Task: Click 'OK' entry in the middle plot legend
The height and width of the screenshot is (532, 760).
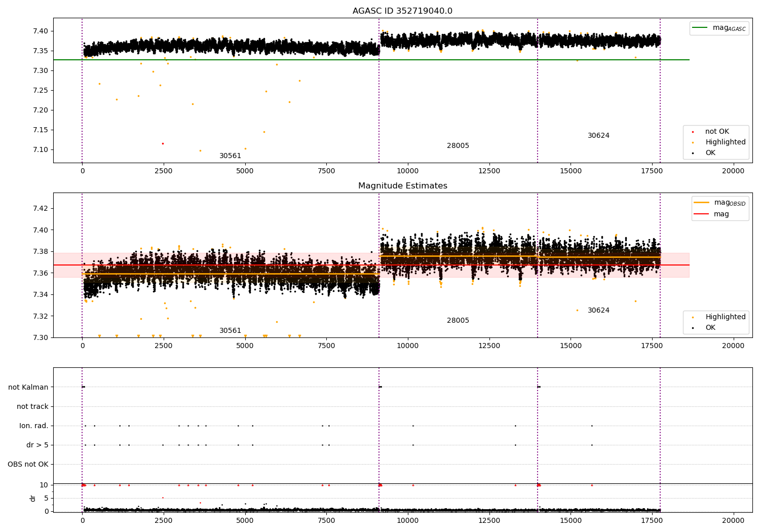Action: (710, 328)
